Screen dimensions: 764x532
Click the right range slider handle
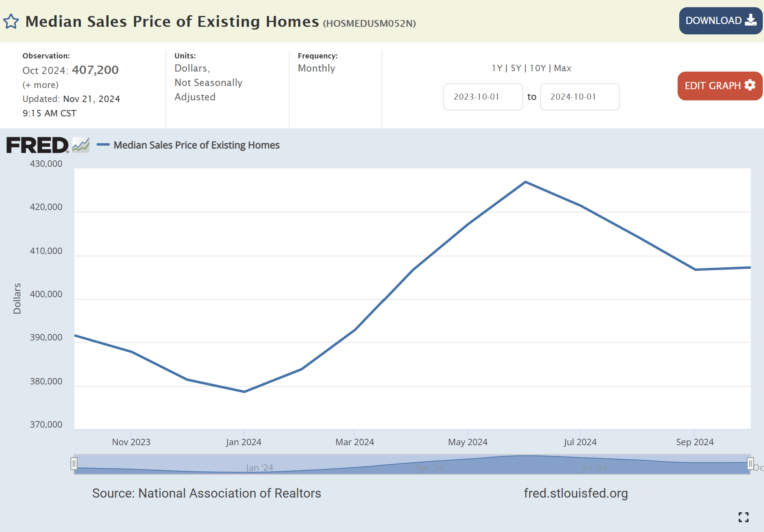click(x=750, y=464)
